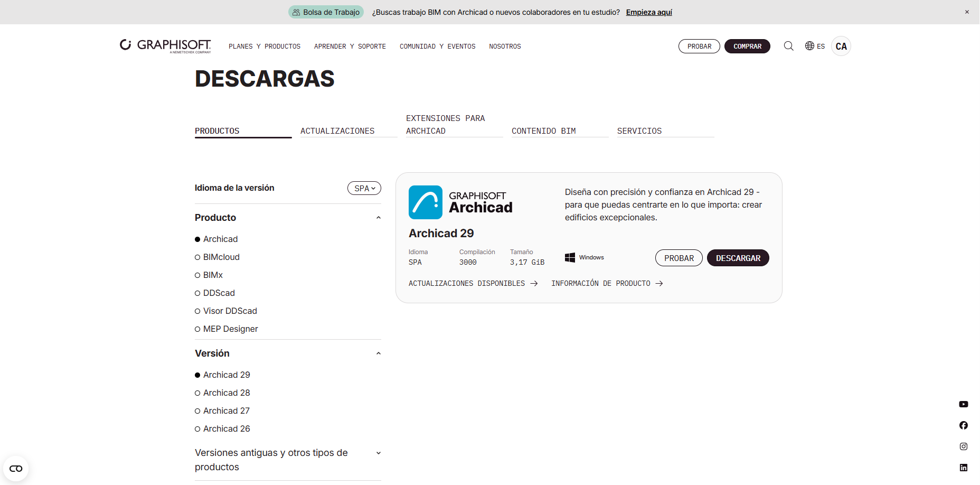Viewport: 980px width, 485px height.
Task: Select version Archicad 26
Action: pos(222,429)
